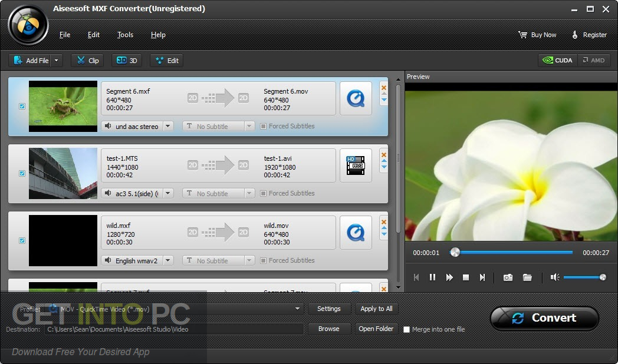Screen dimensions: 618x364
Task: Select the wild.mxf black thumbnail
Action: pyautogui.click(x=63, y=240)
